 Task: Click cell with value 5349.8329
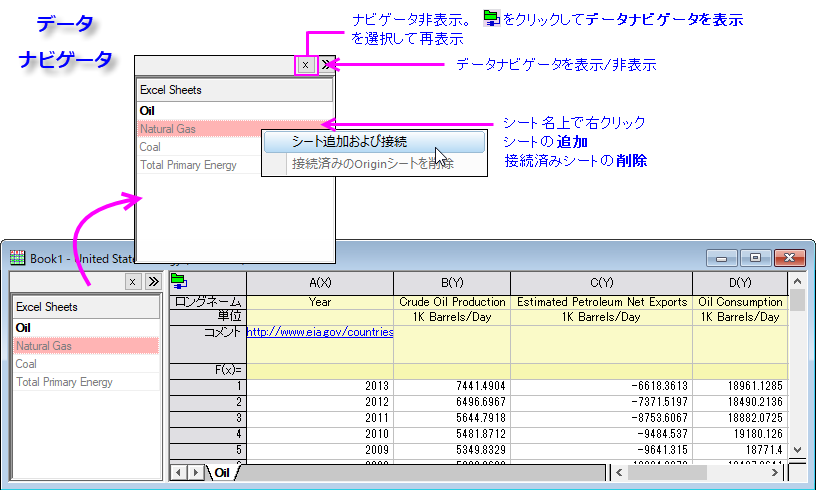point(452,449)
